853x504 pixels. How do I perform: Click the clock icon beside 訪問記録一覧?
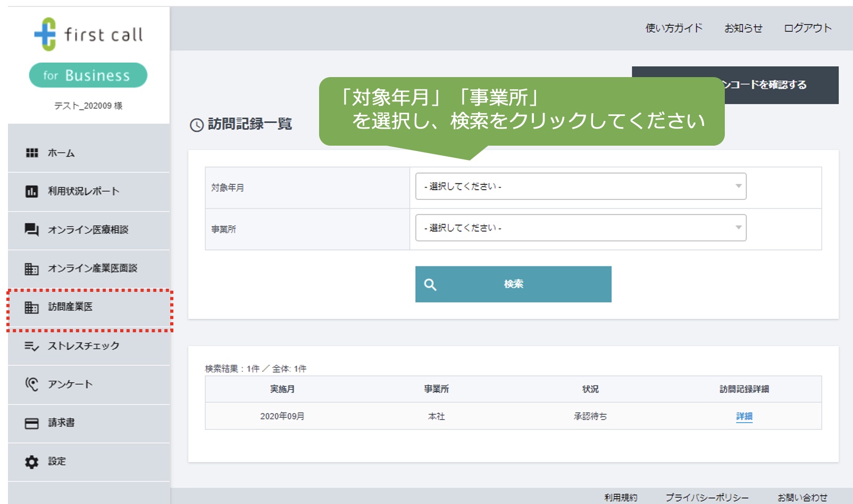[196, 124]
